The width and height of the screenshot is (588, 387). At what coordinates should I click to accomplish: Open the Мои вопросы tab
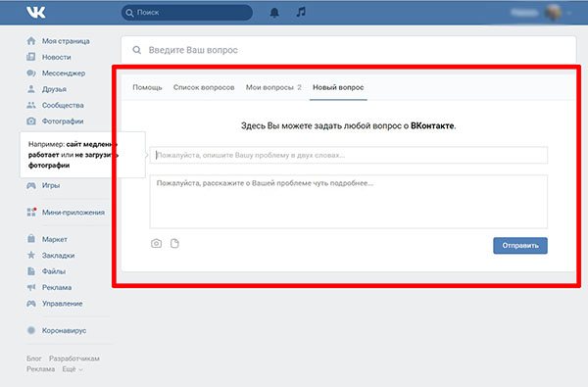[273, 87]
